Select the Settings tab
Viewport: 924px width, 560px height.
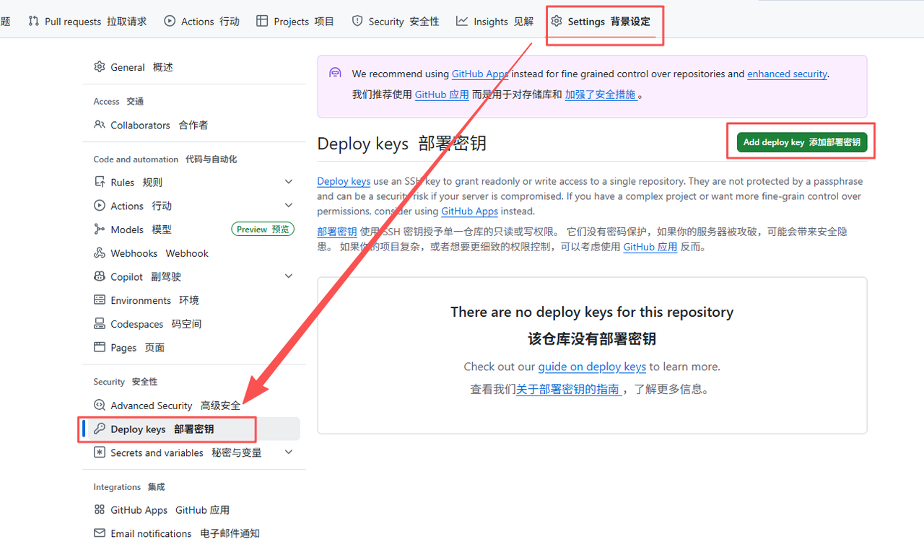pos(601,21)
